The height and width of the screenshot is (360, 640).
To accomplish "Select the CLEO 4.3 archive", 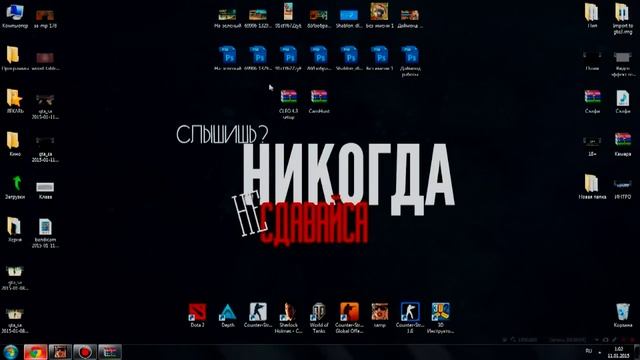I will click(x=289, y=104).
